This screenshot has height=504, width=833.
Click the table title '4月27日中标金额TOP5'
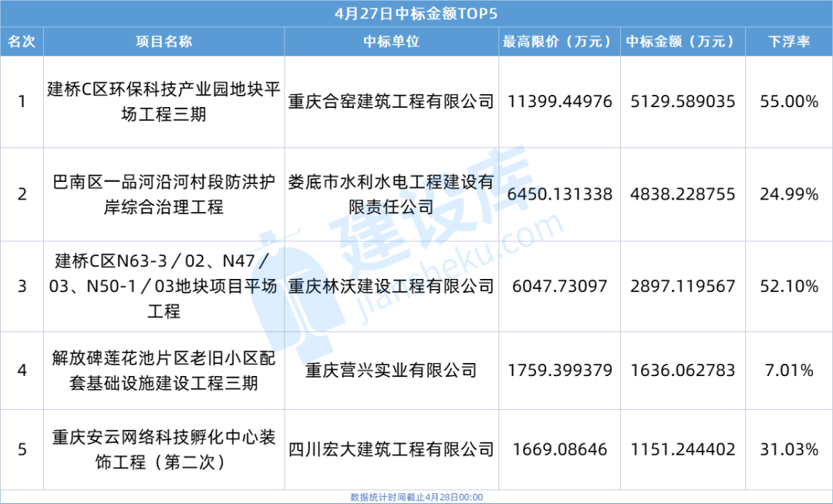pyautogui.click(x=416, y=14)
